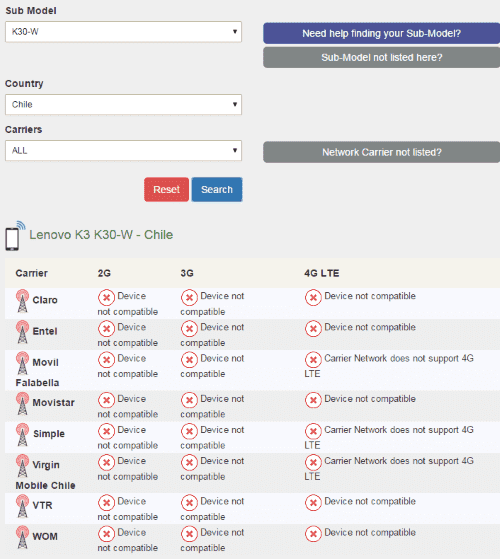Click the red X icon in Movil Falabella 4G LTE cell
The height and width of the screenshot is (559, 500).
313,360
